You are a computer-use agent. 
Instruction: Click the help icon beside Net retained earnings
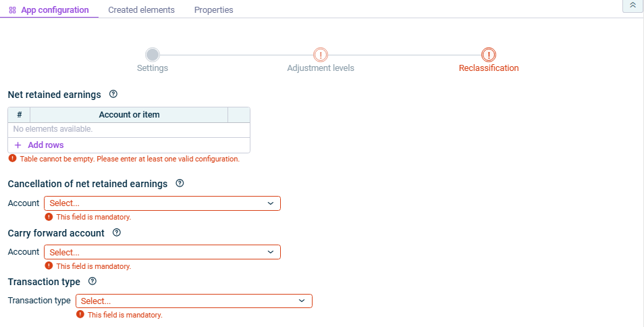click(x=113, y=95)
